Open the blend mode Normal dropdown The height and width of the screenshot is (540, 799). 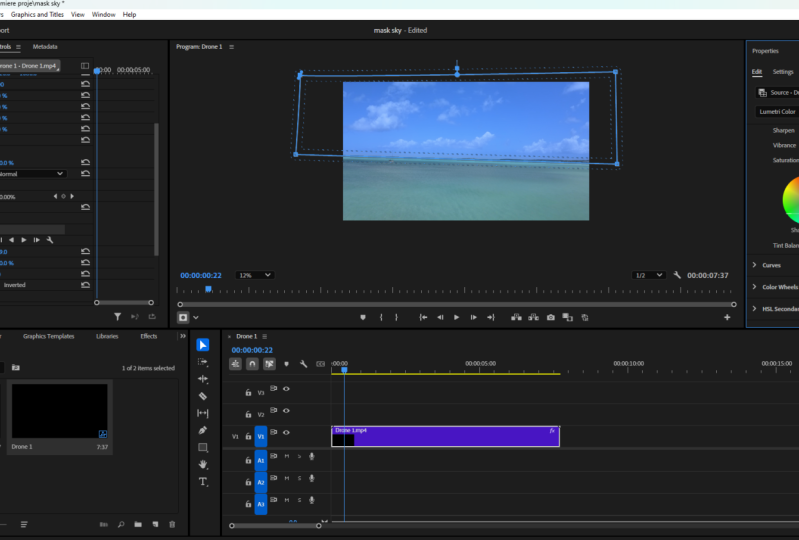(33, 174)
